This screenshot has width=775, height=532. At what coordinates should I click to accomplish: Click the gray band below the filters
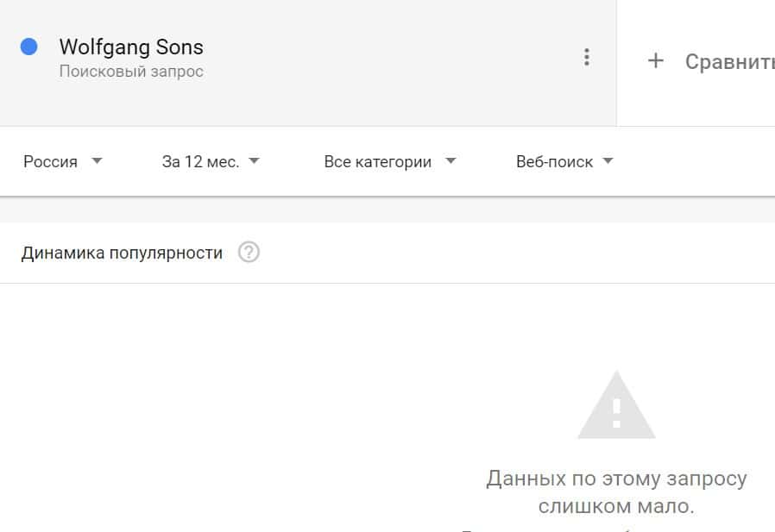(387, 210)
